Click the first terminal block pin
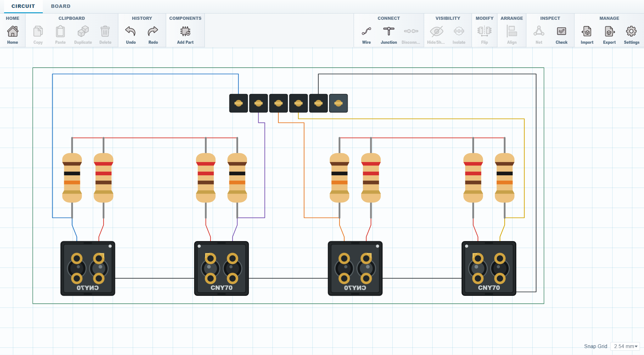644x355 pixels. tap(238, 103)
